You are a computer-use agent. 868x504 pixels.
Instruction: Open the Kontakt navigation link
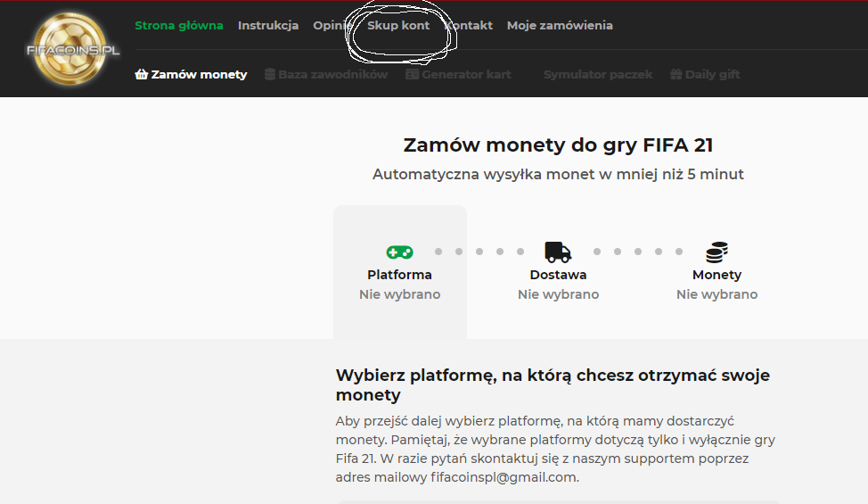tap(469, 26)
